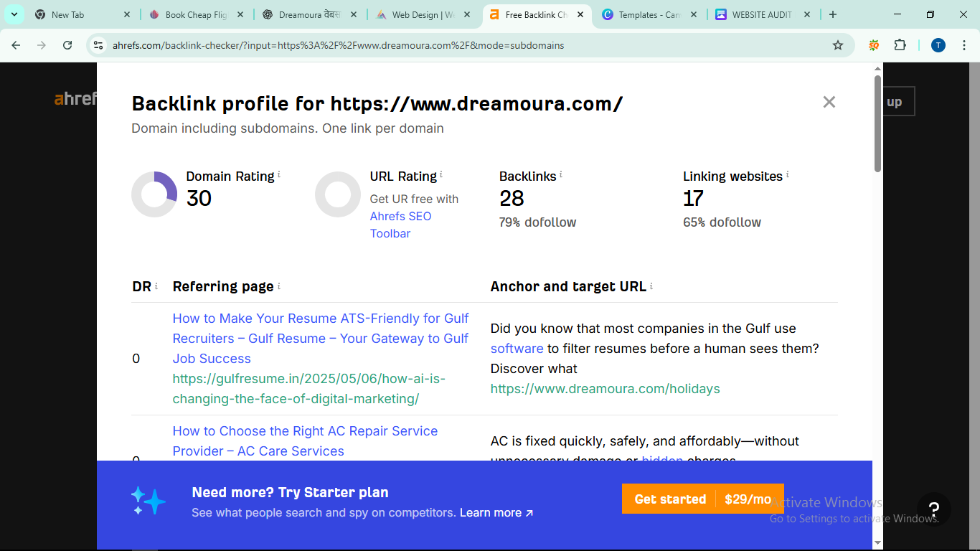Click the Domain Rating info icon
Screen dimensions: 980x551
(x=279, y=174)
